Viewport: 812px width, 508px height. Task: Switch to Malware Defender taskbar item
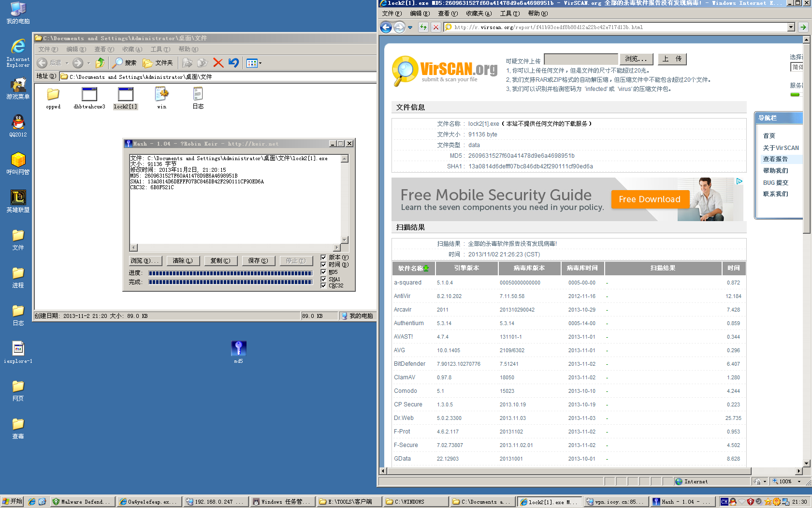coord(82,502)
